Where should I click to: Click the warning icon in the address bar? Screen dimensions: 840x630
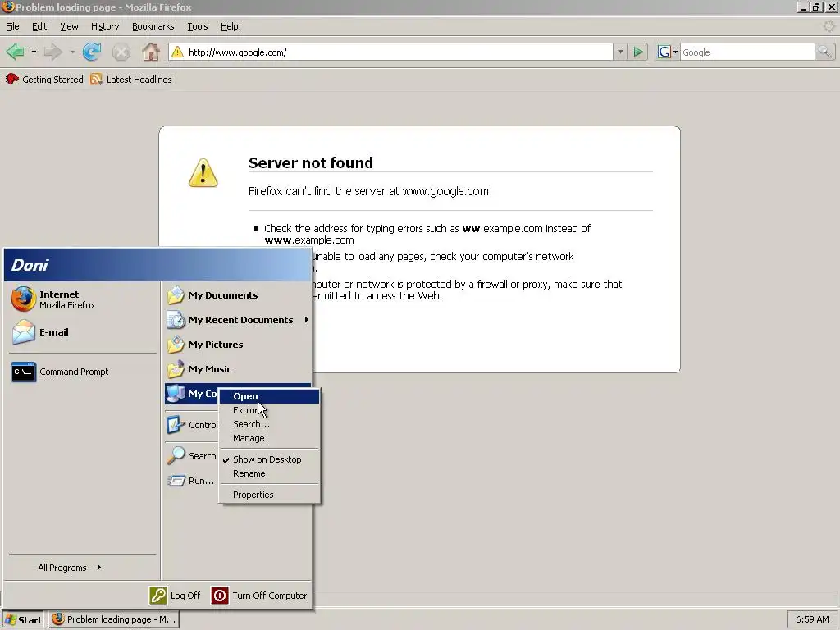pos(177,52)
